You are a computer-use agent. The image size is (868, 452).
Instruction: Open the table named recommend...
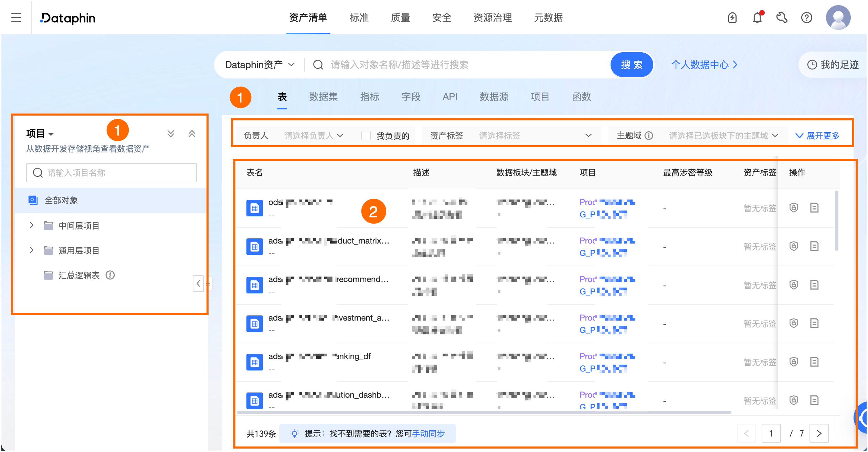click(x=328, y=279)
